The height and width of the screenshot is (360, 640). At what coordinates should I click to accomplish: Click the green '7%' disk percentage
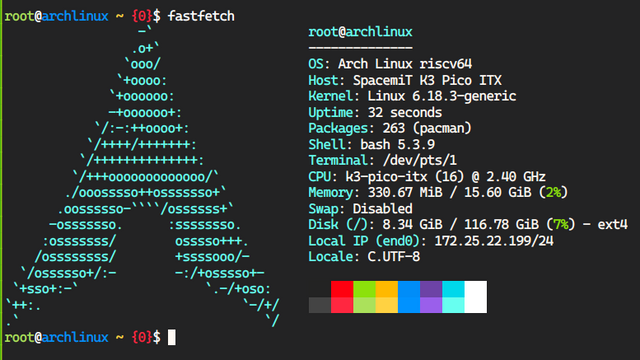tap(561, 225)
